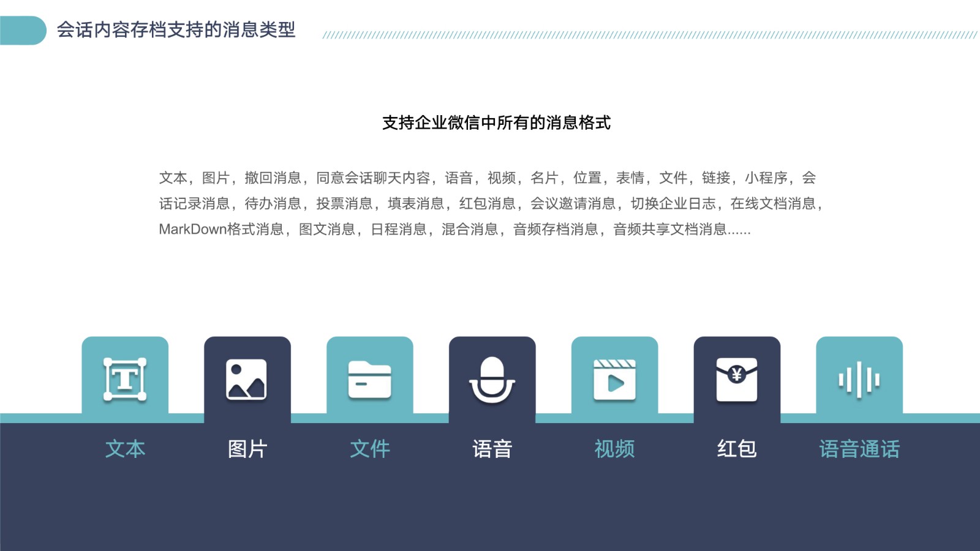Select the picture icon above 图片
980x551 pixels.
click(247, 380)
